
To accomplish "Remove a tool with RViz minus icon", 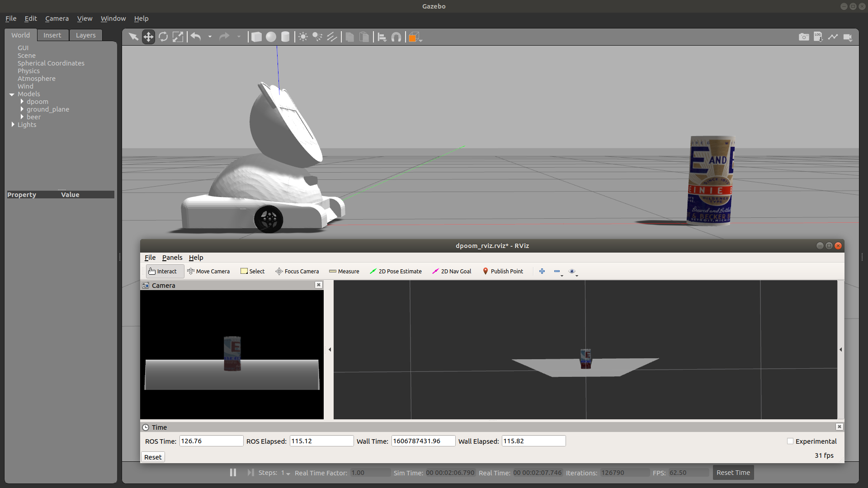I will (x=558, y=272).
